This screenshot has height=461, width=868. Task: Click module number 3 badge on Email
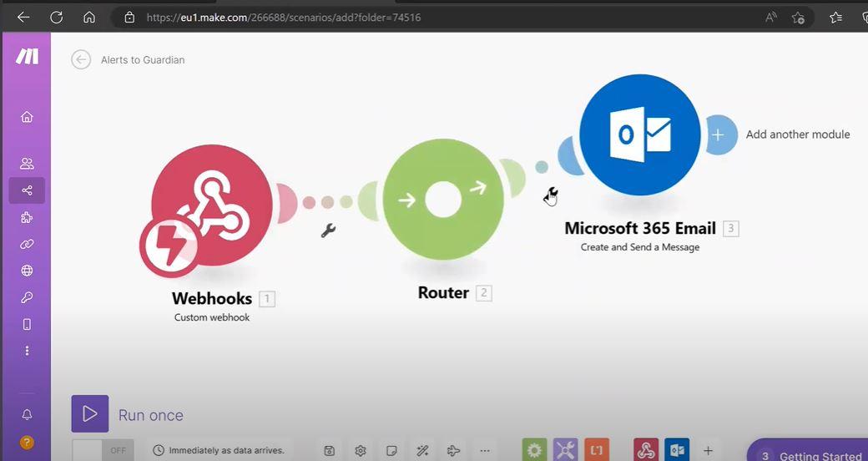coord(731,228)
